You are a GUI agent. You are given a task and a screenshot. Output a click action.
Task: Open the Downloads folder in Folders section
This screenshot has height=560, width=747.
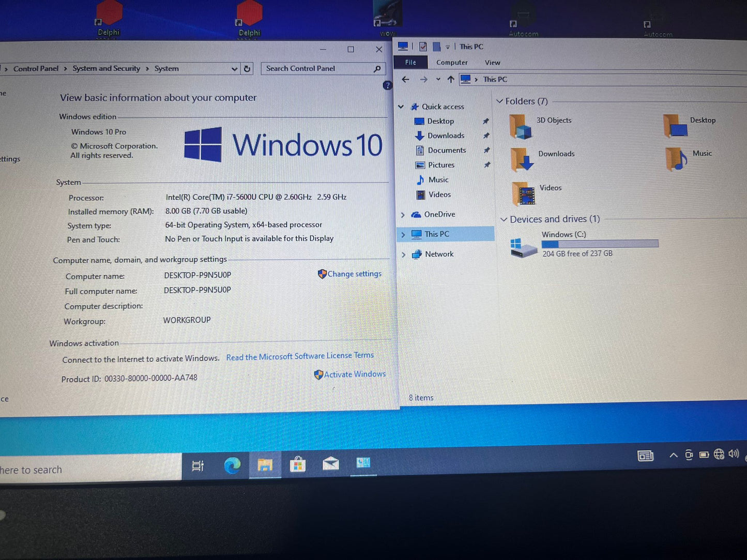(542, 160)
